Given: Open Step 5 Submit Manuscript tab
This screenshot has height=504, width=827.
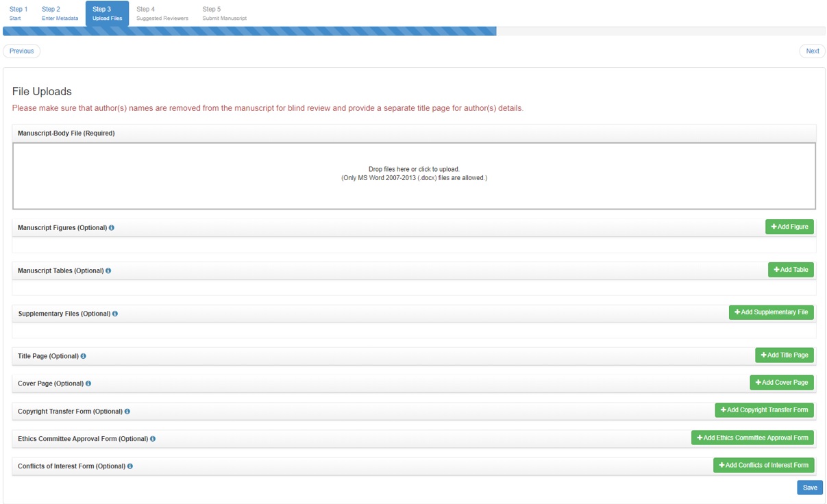Looking at the screenshot, I should 224,13.
